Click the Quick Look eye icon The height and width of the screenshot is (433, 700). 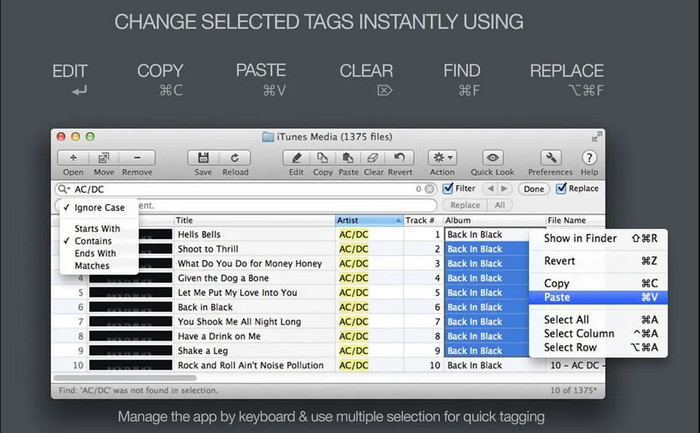[492, 158]
